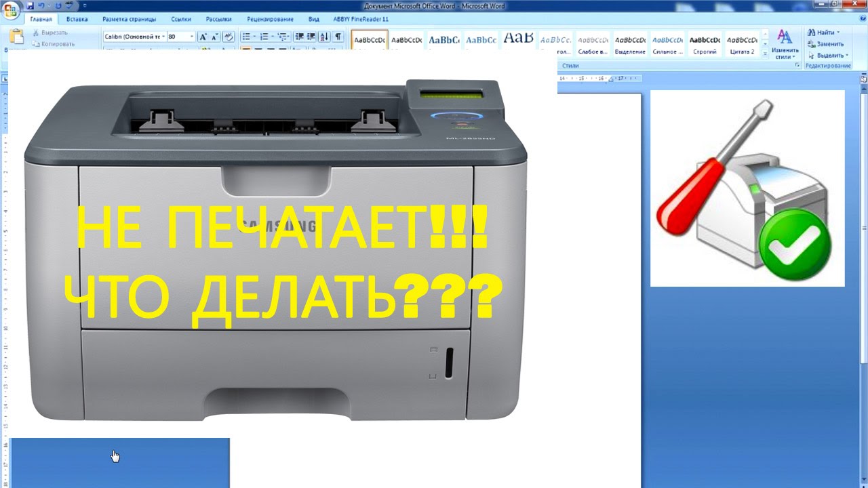This screenshot has height=488, width=868.
Task: Open the Стили group dialog launcher
Action: coord(797,66)
